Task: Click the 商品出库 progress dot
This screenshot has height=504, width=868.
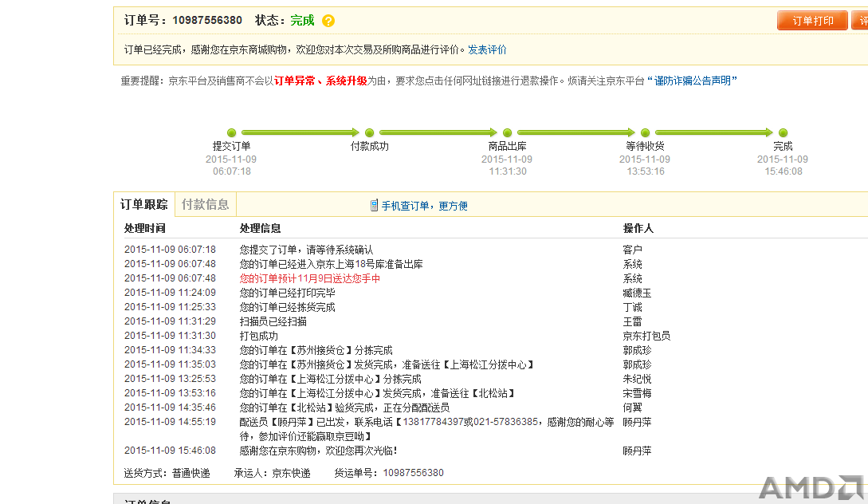Action: [x=507, y=132]
